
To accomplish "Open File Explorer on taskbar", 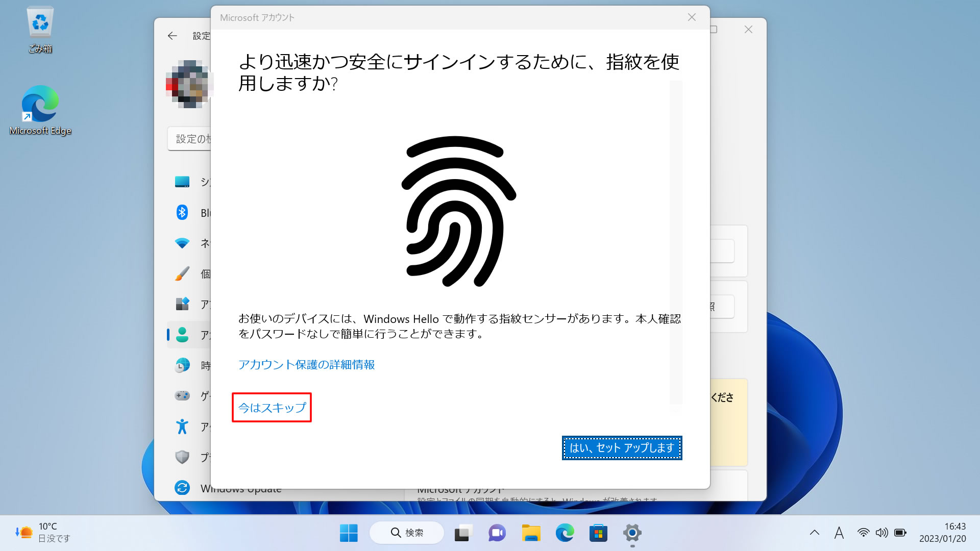I will pyautogui.click(x=531, y=533).
